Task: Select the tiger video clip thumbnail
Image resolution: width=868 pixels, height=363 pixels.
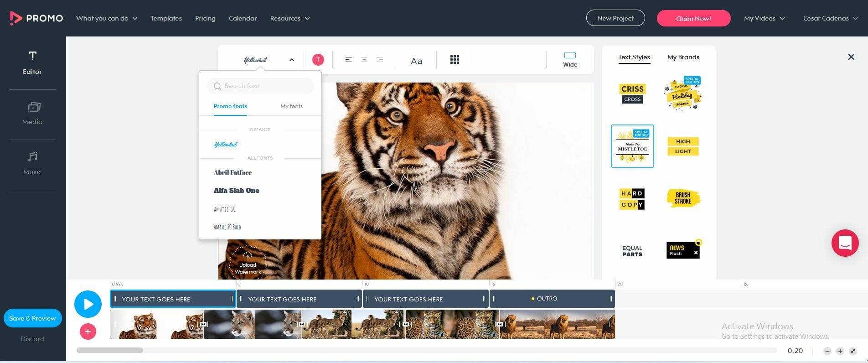Action: coord(157,324)
